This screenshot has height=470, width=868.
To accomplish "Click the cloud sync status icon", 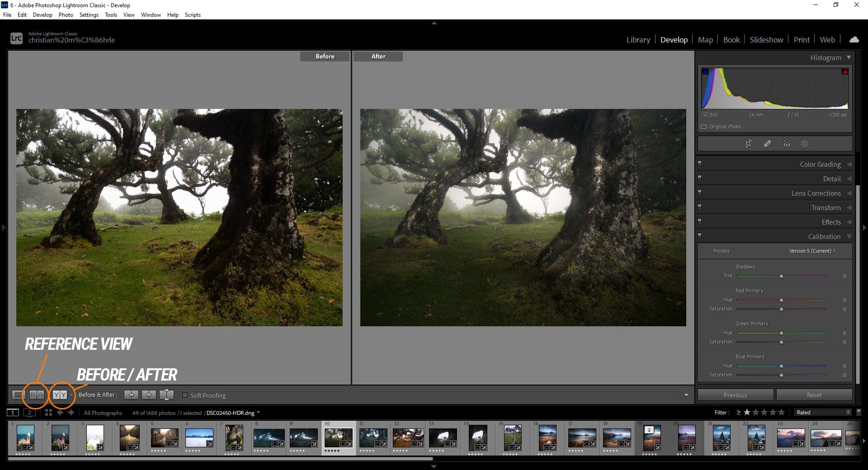I will (x=854, y=39).
